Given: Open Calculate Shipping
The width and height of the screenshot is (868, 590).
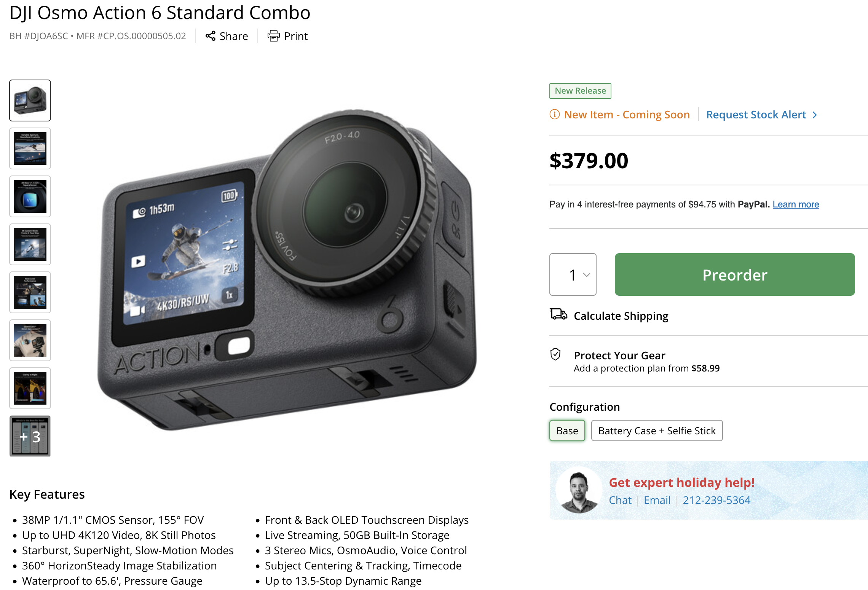Looking at the screenshot, I should click(621, 316).
